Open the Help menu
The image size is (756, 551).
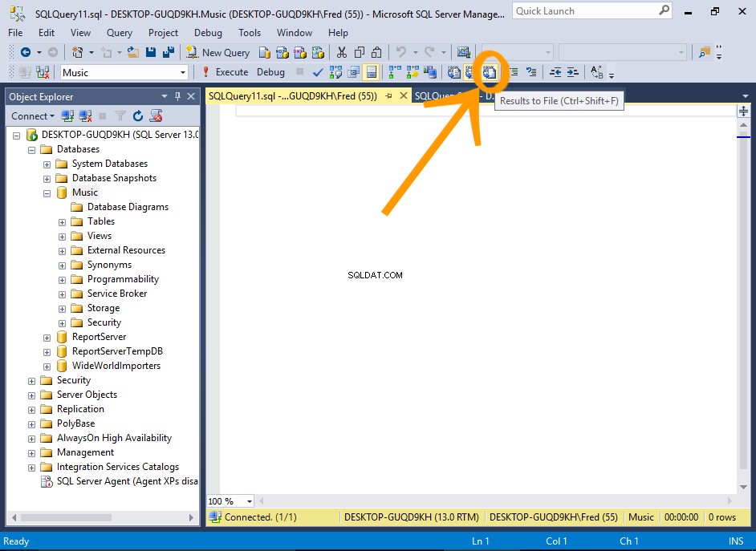(338, 33)
